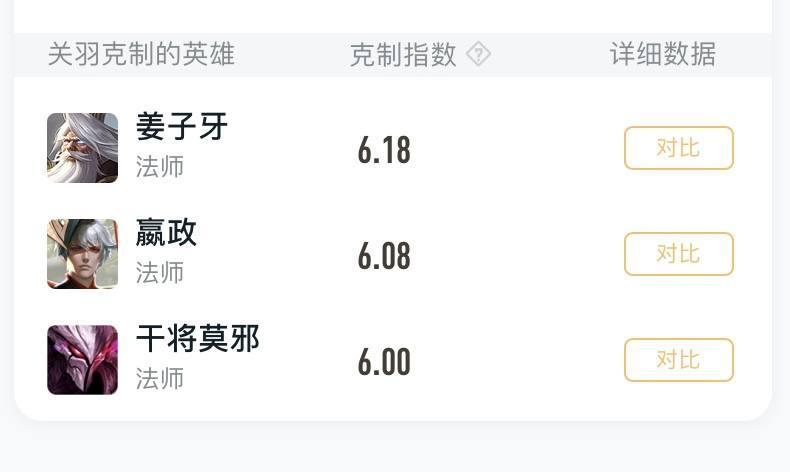Click the 关羽克制的英雄 column header
This screenshot has width=790, height=472.
(x=142, y=54)
